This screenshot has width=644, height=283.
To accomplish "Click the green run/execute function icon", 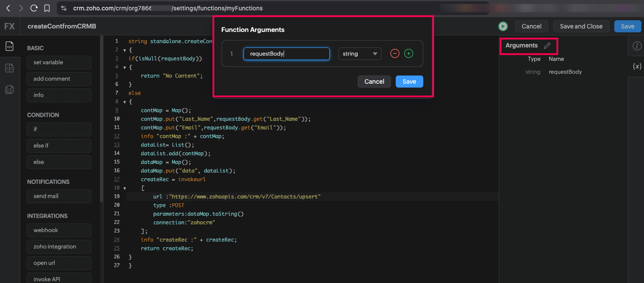I will click(503, 26).
